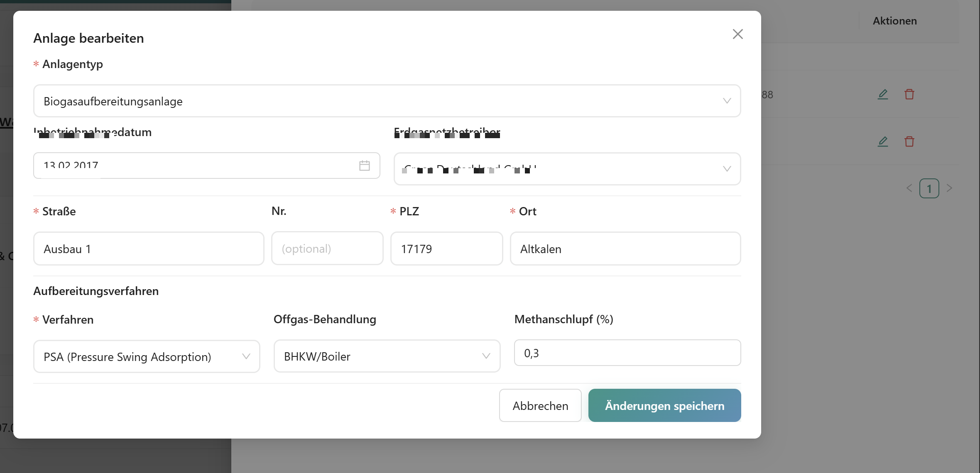Click the optional Nr. input field
This screenshot has width=980, height=473.
coord(327,249)
